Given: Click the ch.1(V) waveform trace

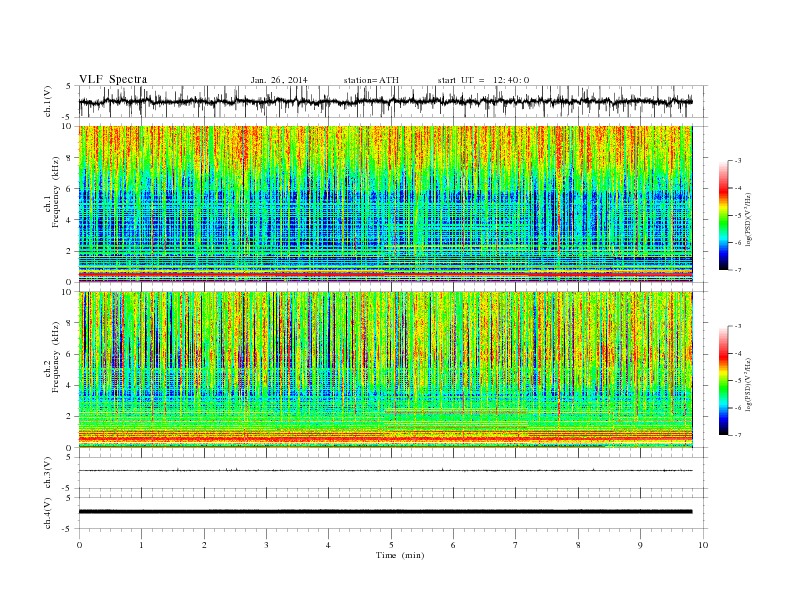Looking at the screenshot, I should 385,101.
